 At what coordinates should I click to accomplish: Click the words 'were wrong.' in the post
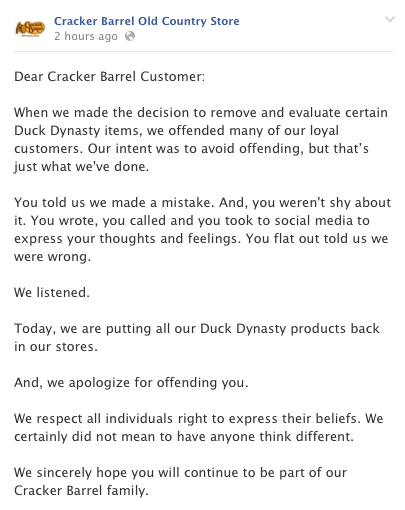pos(52,257)
